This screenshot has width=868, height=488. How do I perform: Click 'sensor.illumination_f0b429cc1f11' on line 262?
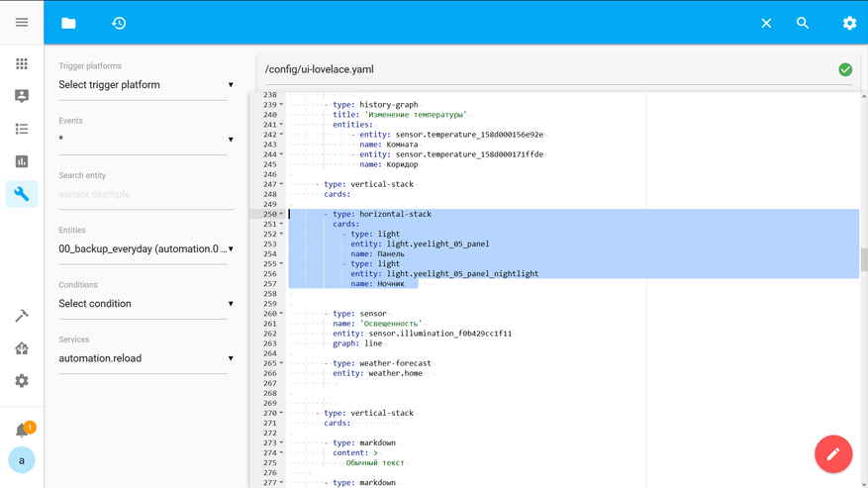(440, 334)
